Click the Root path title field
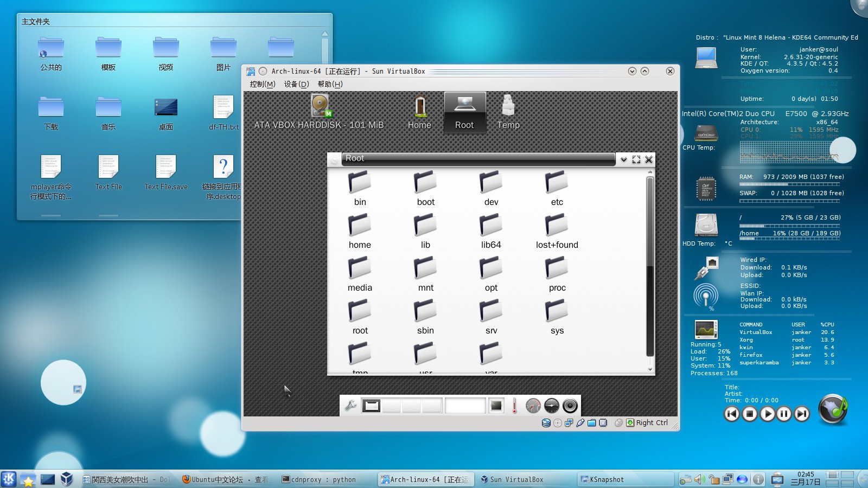The width and height of the screenshot is (868, 488). click(478, 158)
